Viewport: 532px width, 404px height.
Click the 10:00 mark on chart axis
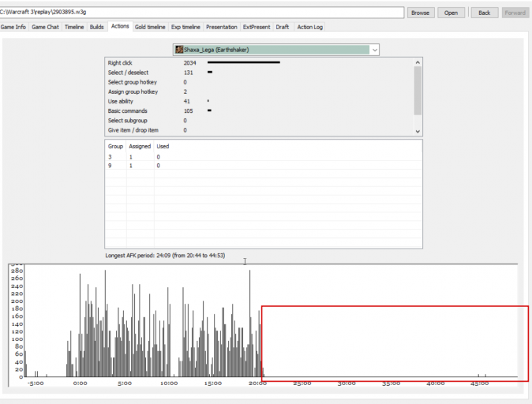(x=169, y=383)
